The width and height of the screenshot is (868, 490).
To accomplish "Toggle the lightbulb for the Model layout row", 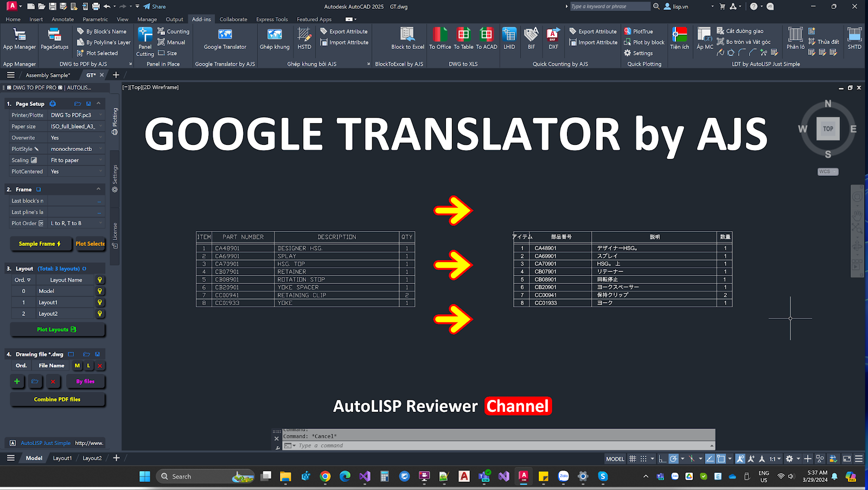I will (100, 291).
